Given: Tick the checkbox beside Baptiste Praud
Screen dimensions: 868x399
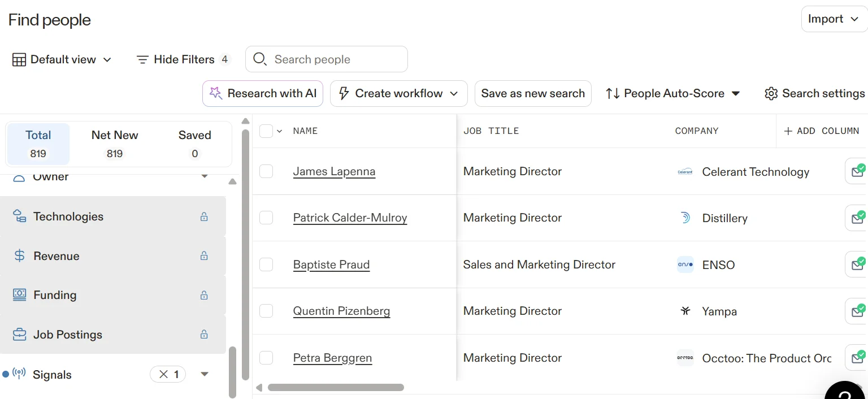Looking at the screenshot, I should 266,264.
